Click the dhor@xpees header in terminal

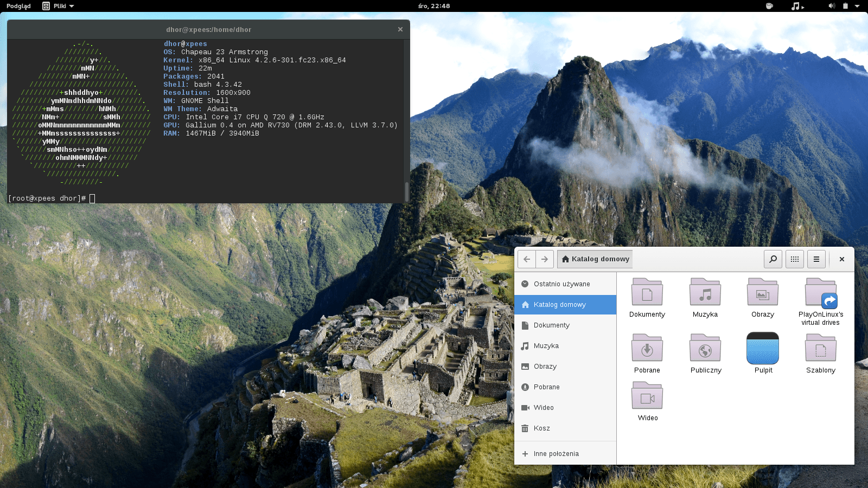186,44
